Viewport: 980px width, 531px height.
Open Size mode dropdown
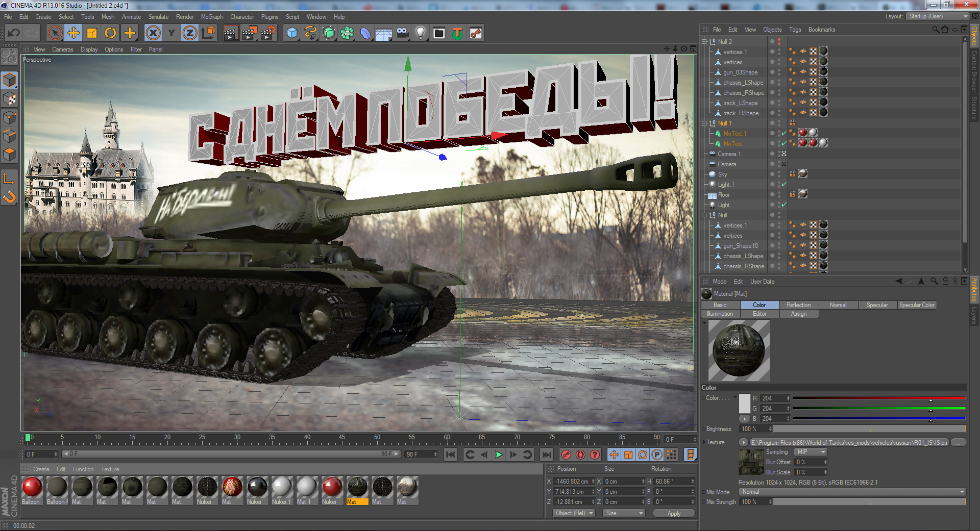pos(624,513)
